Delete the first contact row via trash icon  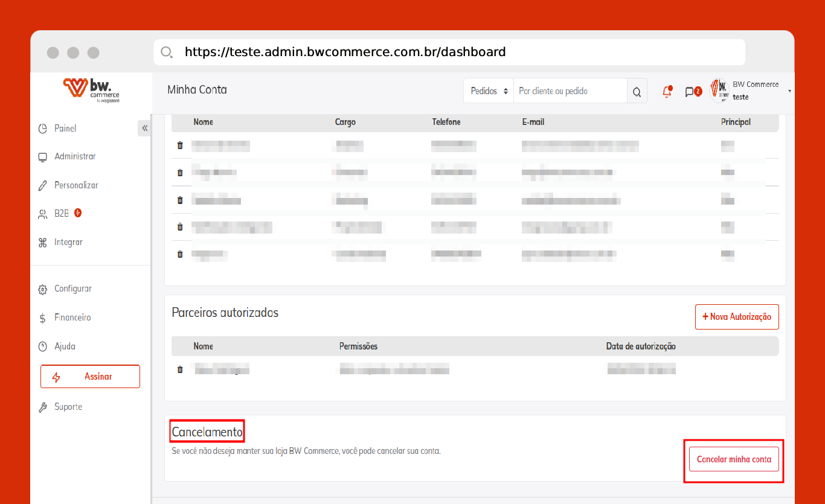[x=179, y=145]
